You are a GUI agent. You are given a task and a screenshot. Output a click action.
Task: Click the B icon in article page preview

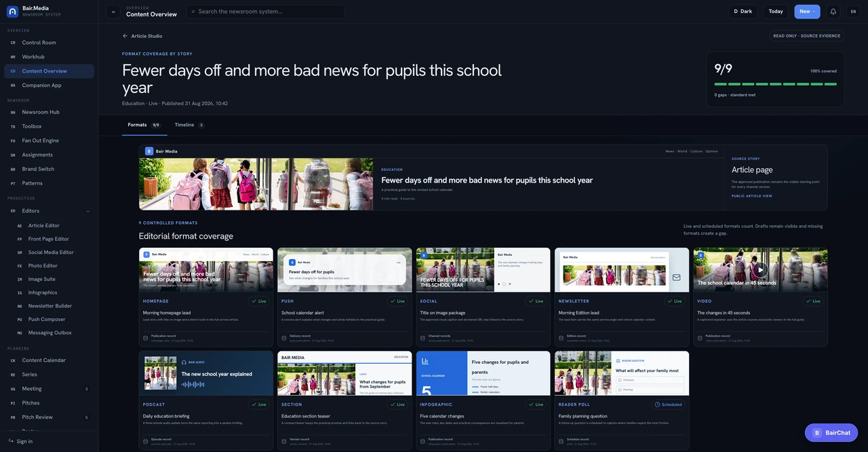pos(149,151)
